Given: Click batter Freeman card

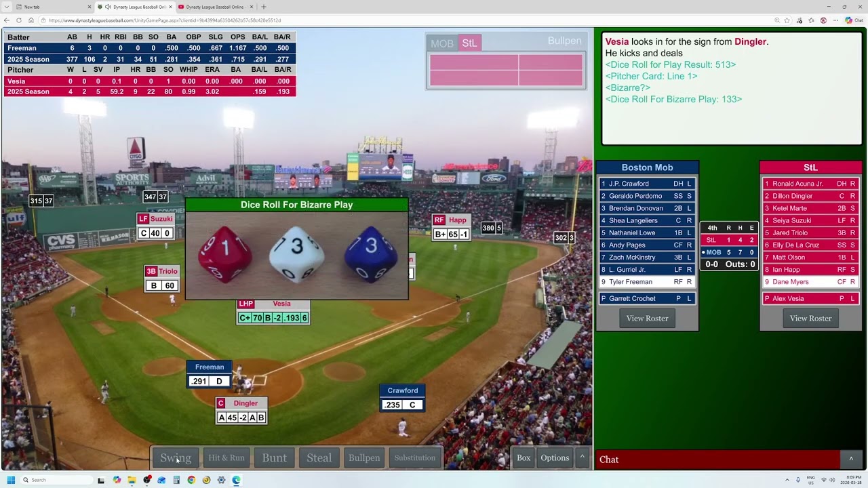Looking at the screenshot, I should tap(210, 374).
